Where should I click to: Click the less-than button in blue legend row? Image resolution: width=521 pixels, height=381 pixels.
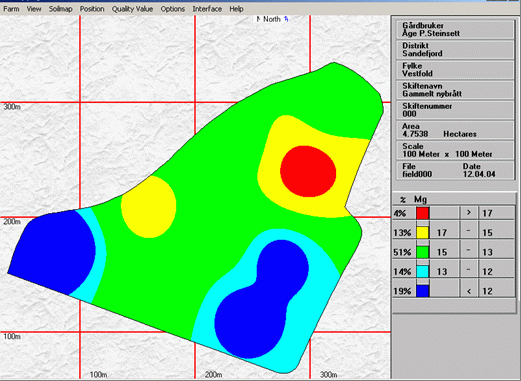[469, 291]
